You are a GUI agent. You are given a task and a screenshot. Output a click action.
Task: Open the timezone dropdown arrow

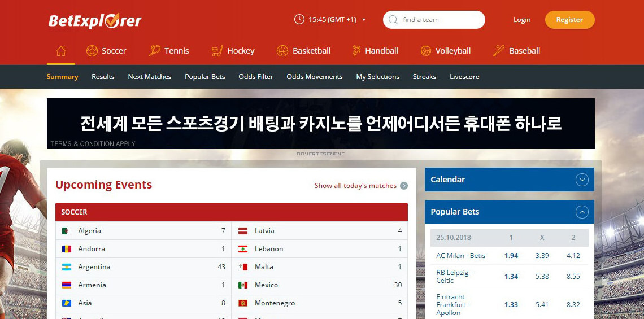[x=363, y=20]
